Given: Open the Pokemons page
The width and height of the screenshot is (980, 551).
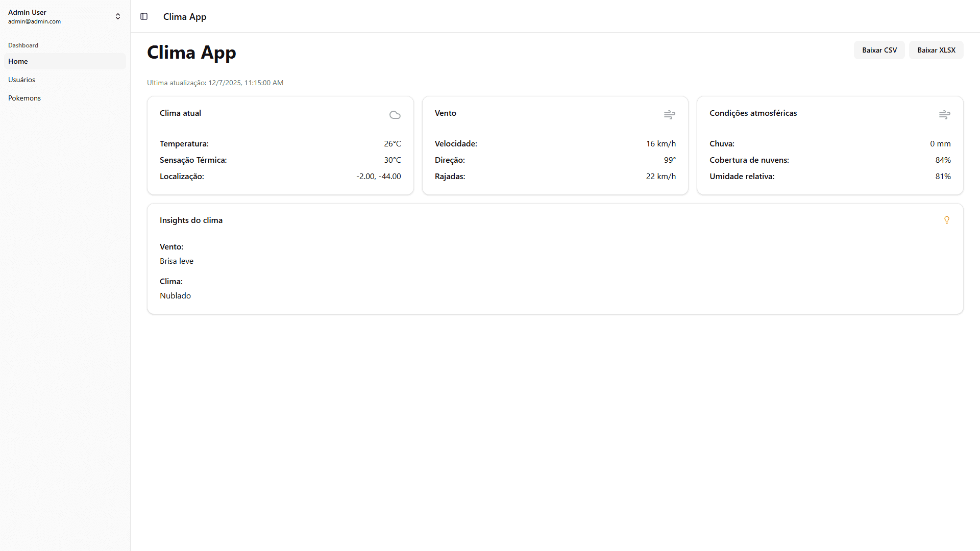Looking at the screenshot, I should 24,98.
